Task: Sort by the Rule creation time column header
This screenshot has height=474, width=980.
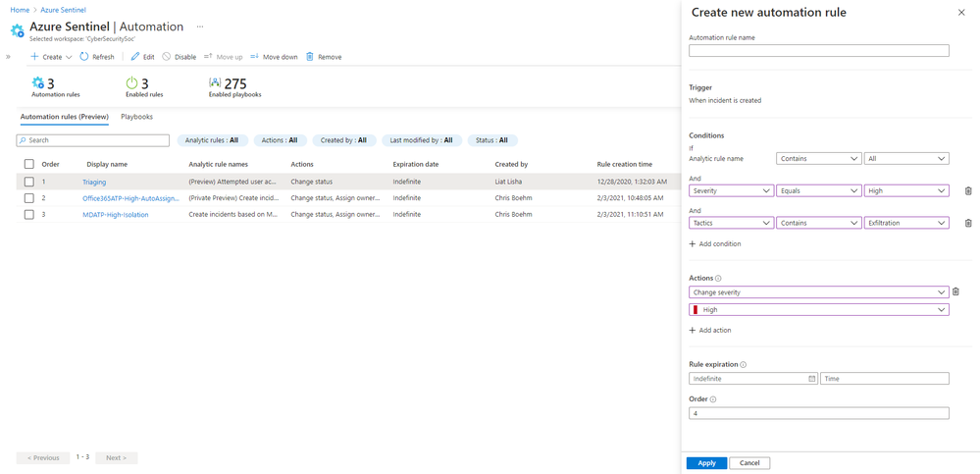Action: point(624,165)
